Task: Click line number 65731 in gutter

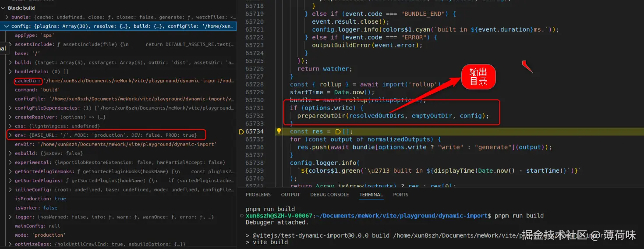Action: point(255,108)
